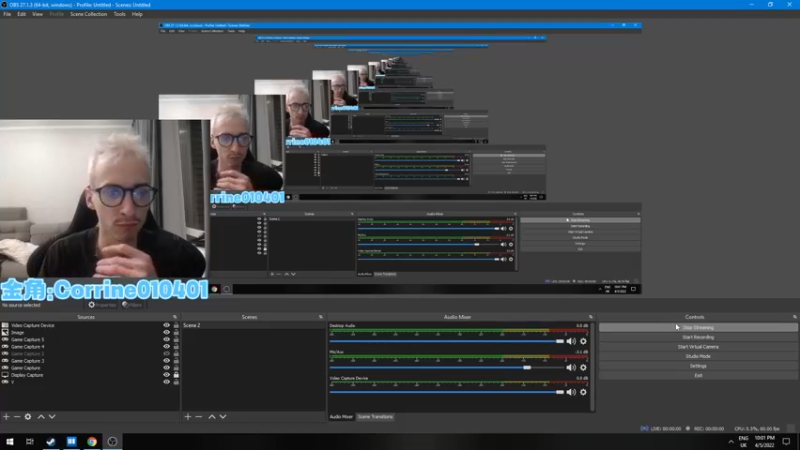Adjust the Mic/Aux volume slider
Image resolution: width=800 pixels, height=450 pixels.
tap(446, 367)
